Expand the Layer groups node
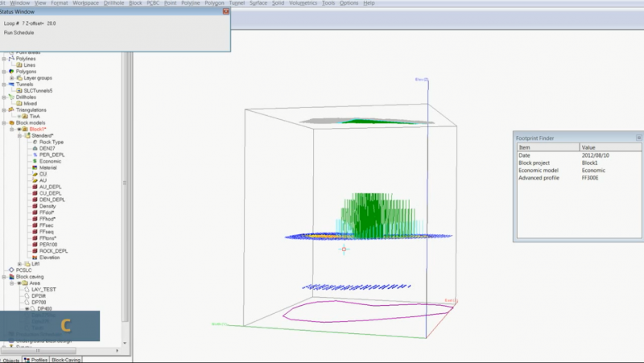The height and width of the screenshot is (363, 644). (x=11, y=78)
